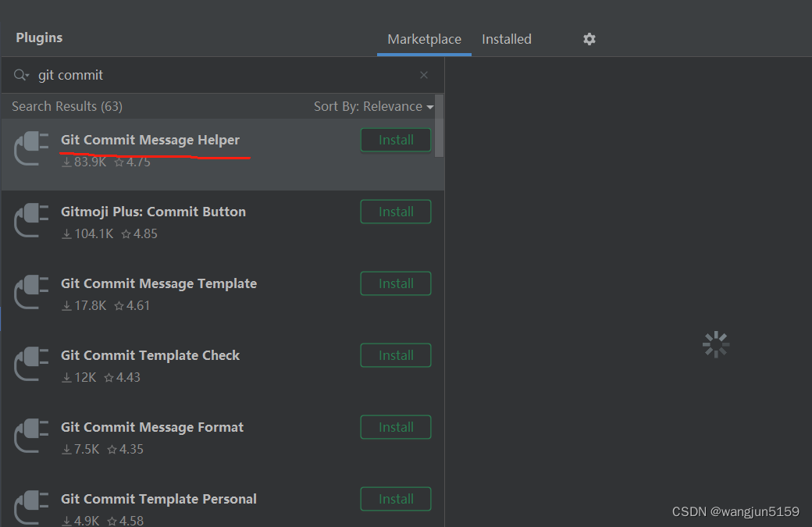
Task: Select the Git Commit Template Personal title
Action: click(159, 499)
